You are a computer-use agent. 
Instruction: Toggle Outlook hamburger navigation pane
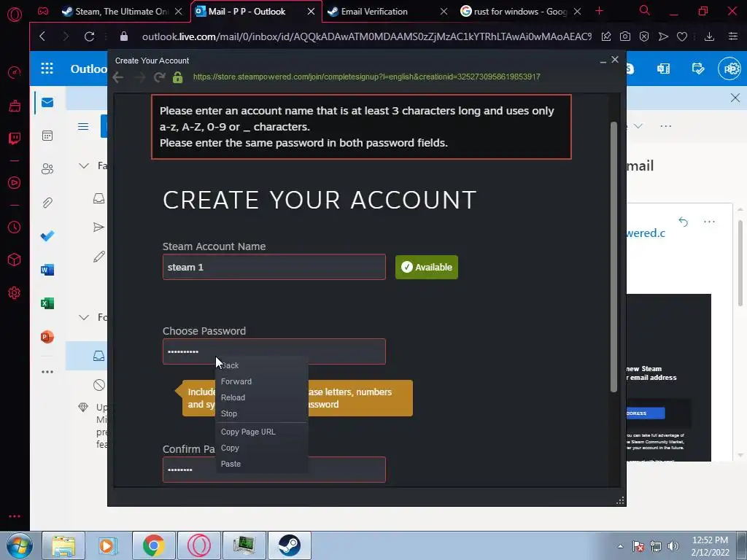[x=83, y=126]
